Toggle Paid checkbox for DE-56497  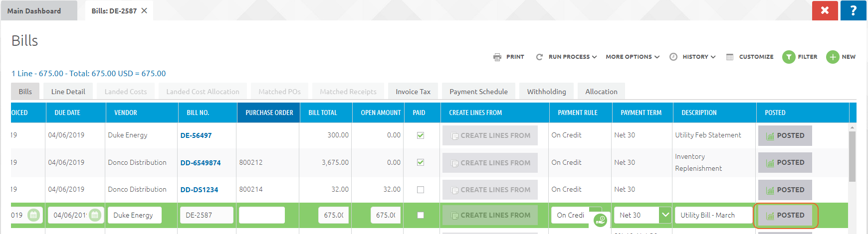coord(421,135)
